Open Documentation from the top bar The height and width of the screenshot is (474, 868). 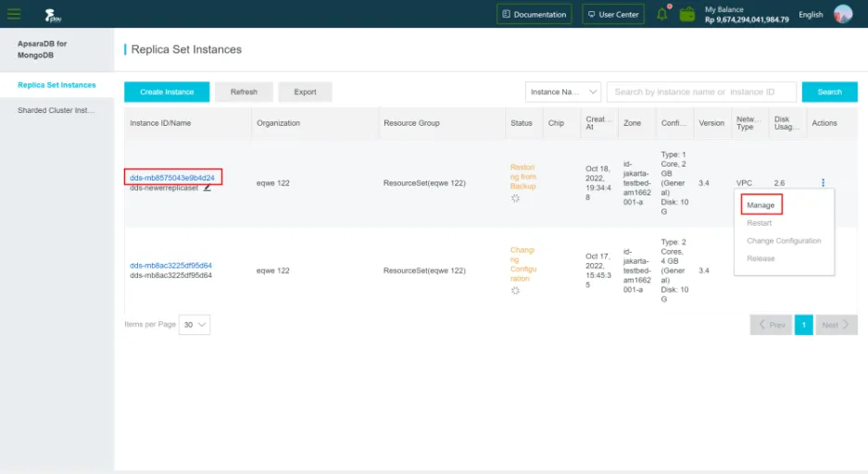point(535,15)
